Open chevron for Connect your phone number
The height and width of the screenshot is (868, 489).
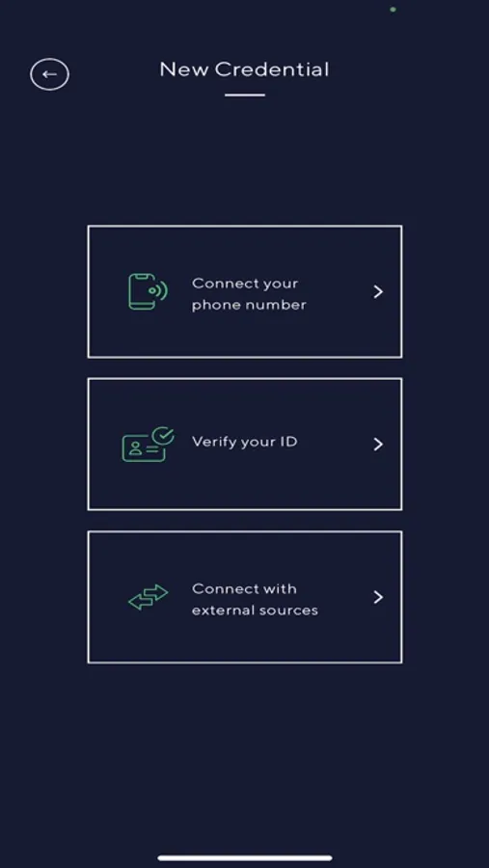pos(378,291)
